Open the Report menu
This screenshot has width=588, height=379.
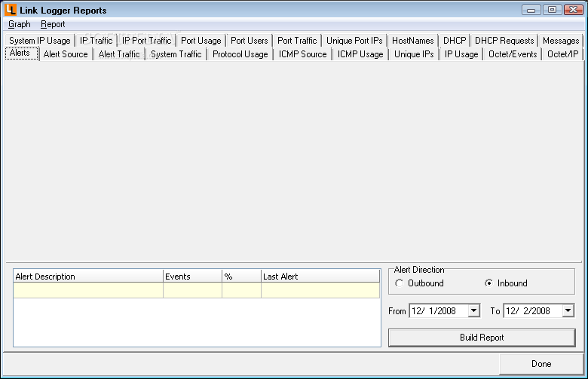tap(53, 24)
